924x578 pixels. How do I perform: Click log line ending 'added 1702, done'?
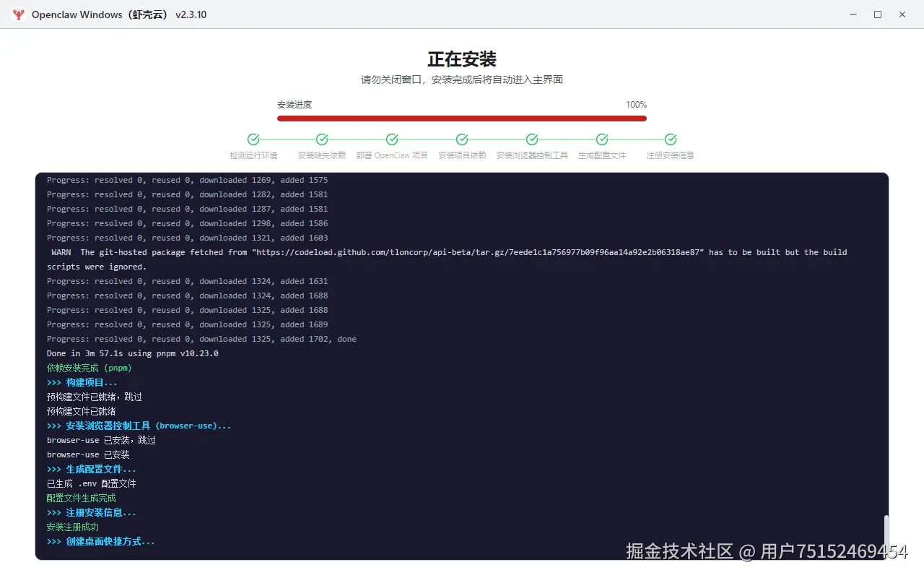point(201,339)
